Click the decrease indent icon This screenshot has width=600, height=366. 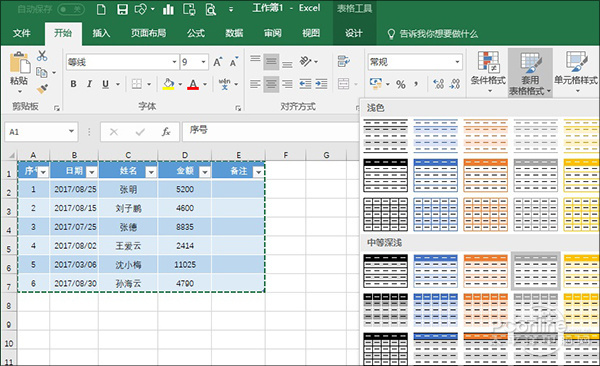tap(305, 84)
